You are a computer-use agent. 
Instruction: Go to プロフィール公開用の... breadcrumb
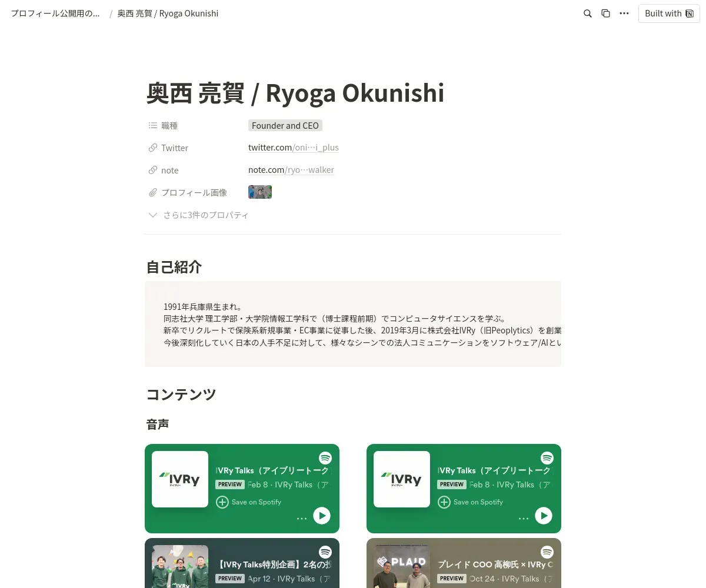55,14
